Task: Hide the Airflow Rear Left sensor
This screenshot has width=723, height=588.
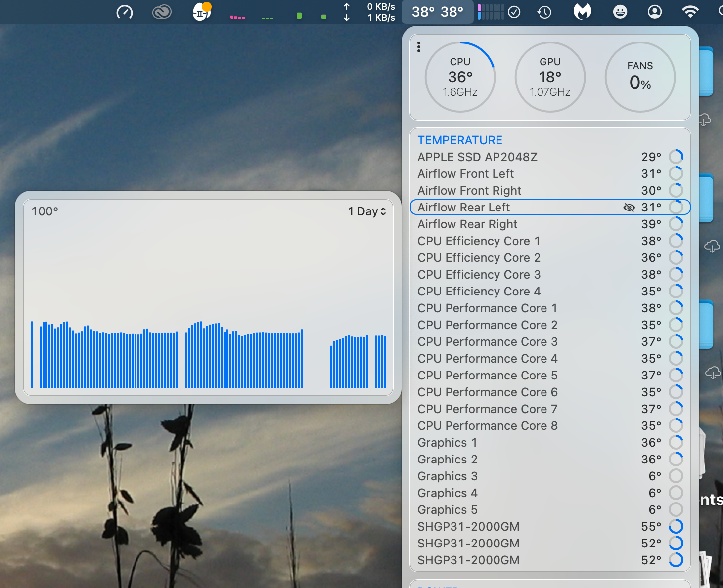Action: click(x=629, y=207)
